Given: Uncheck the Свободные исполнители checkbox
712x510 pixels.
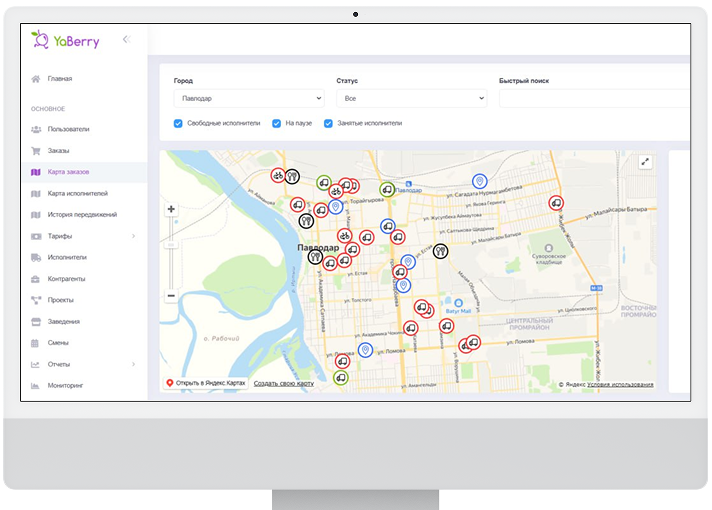Looking at the screenshot, I should pyautogui.click(x=178, y=123).
